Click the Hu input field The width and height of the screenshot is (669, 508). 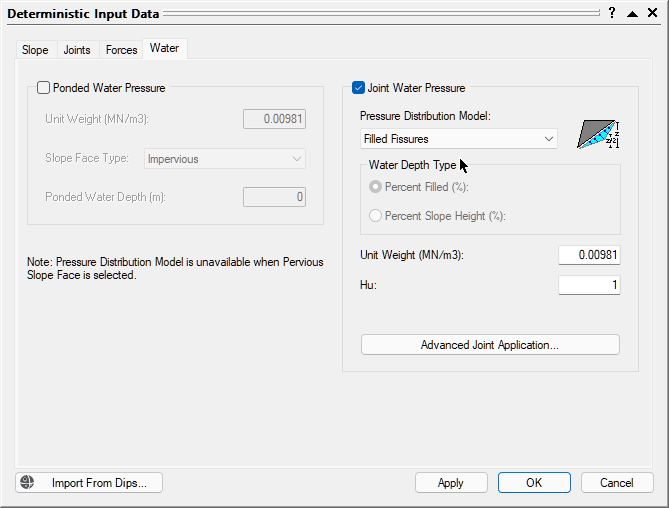pyautogui.click(x=589, y=286)
